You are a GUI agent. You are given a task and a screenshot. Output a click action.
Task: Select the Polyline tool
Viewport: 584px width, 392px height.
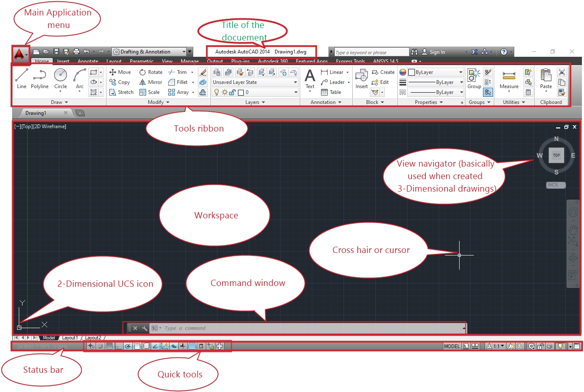[40, 79]
